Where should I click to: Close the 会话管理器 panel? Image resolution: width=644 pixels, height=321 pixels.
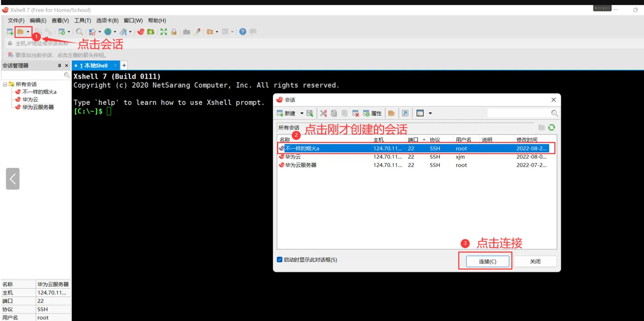[x=67, y=66]
